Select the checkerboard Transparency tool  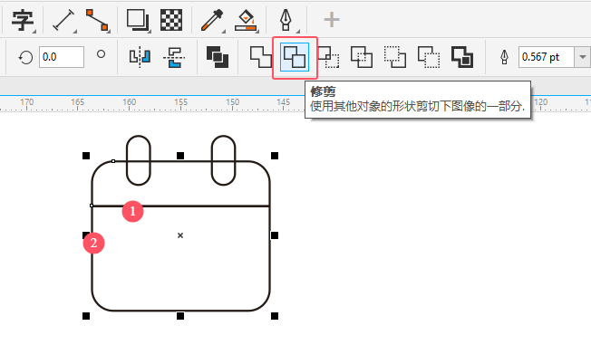click(x=171, y=20)
